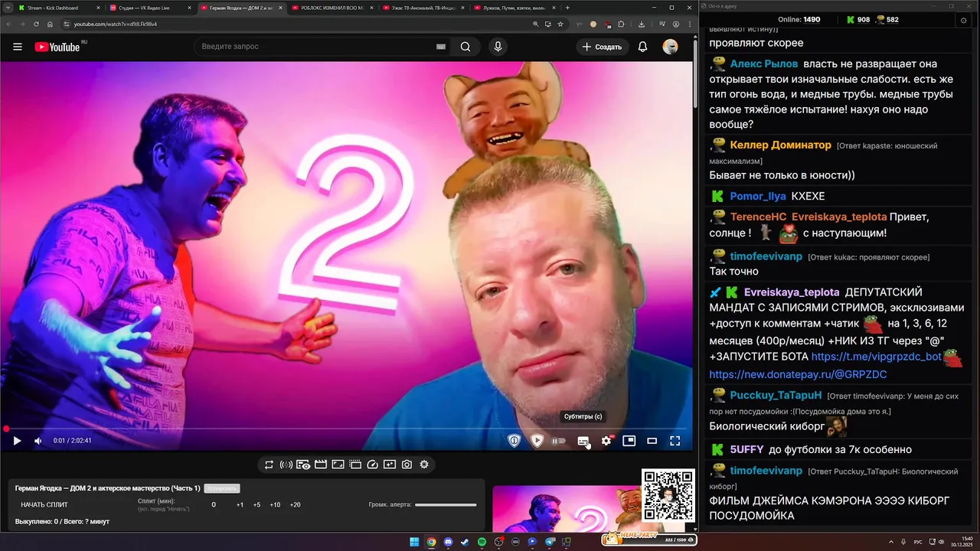Add +5 minutes to split
The image size is (980, 551).
point(256,504)
